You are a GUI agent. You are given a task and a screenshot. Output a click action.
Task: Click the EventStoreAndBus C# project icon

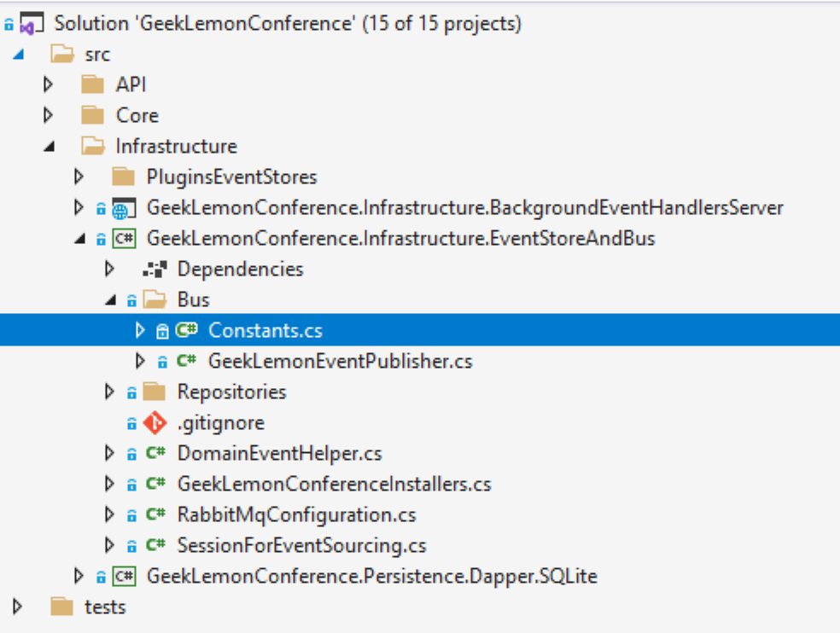point(124,238)
